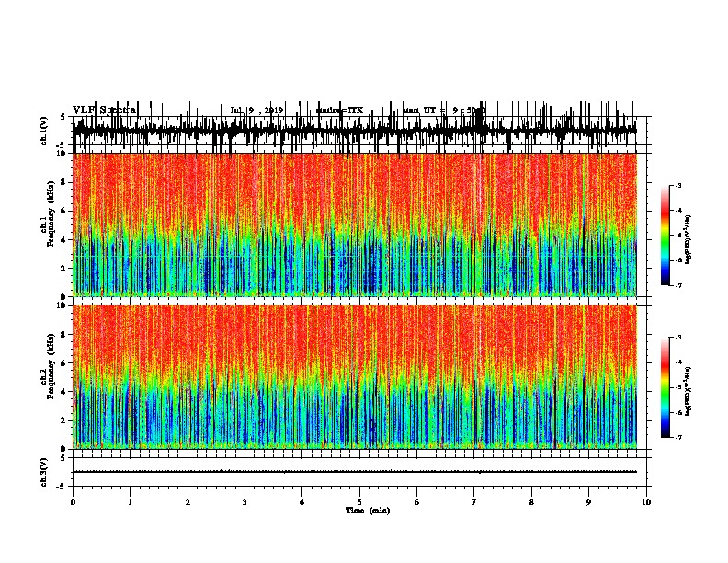Select the ch.1(V) waveform axis label
The width and height of the screenshot is (728, 563).
click(43, 131)
